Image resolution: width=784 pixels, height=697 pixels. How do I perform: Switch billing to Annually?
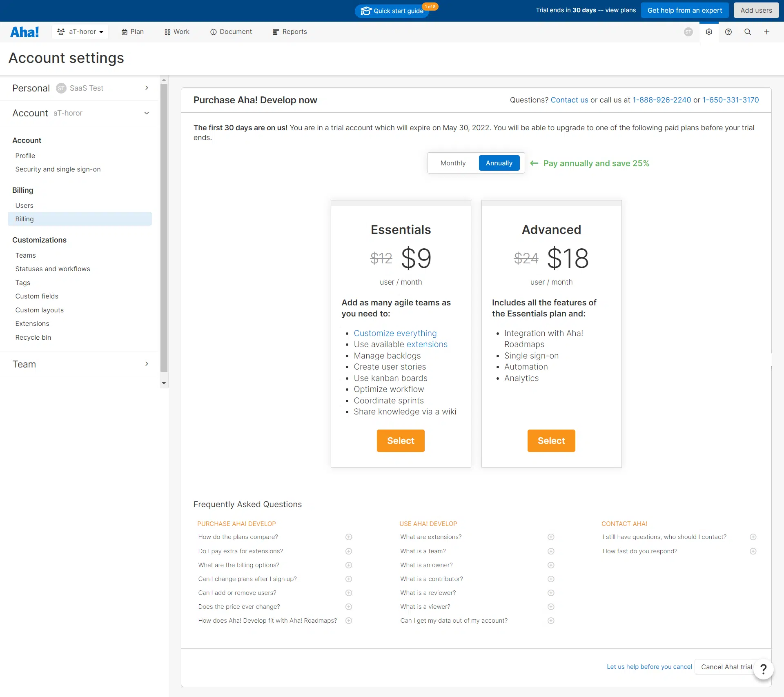tap(499, 163)
